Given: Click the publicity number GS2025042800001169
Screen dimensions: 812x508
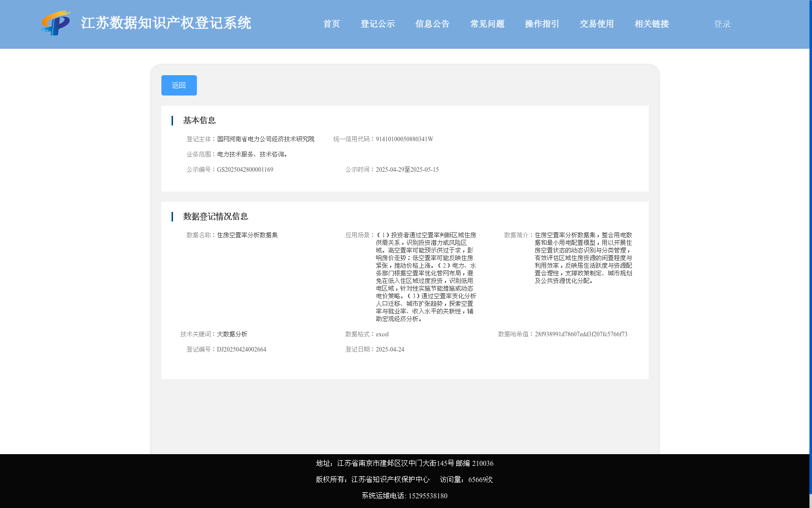Looking at the screenshot, I should [245, 170].
